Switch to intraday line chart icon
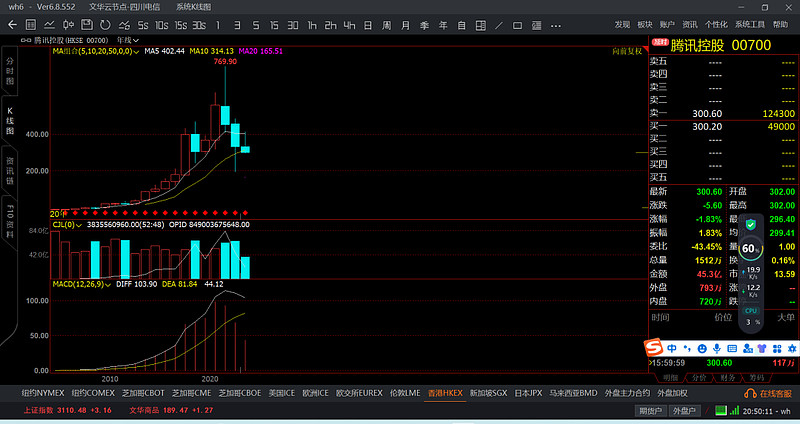The width and height of the screenshot is (800, 424). point(49,24)
